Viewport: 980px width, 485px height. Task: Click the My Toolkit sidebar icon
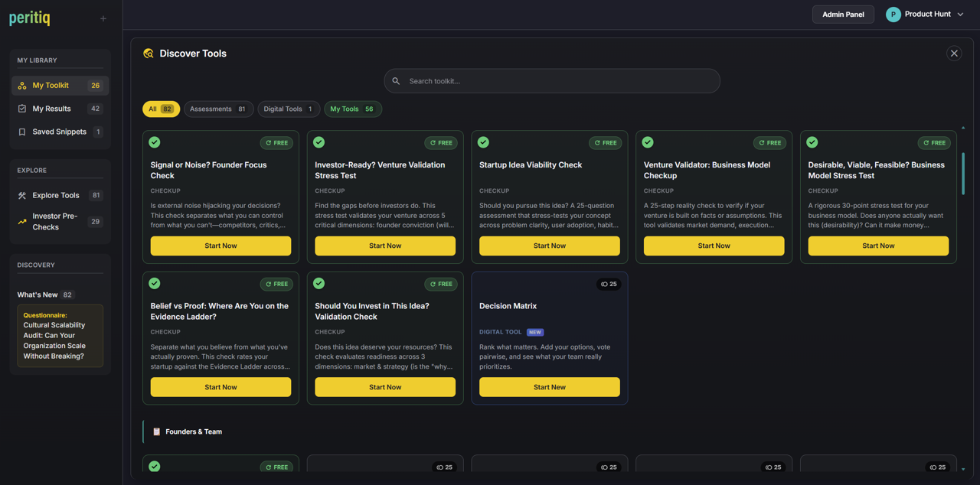coord(22,86)
